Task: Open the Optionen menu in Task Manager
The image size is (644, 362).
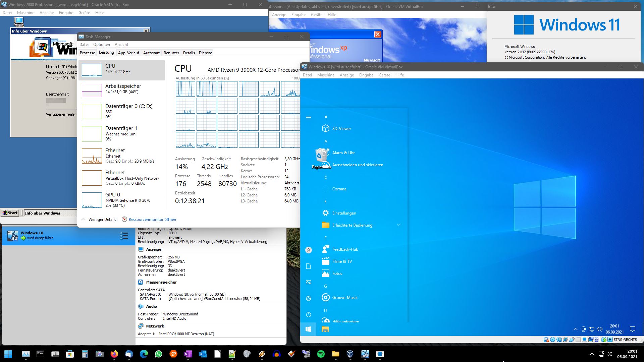Action: point(101,45)
